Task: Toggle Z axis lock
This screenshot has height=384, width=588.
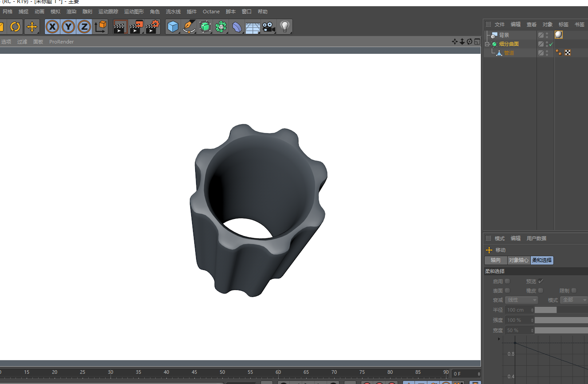Action: (84, 27)
